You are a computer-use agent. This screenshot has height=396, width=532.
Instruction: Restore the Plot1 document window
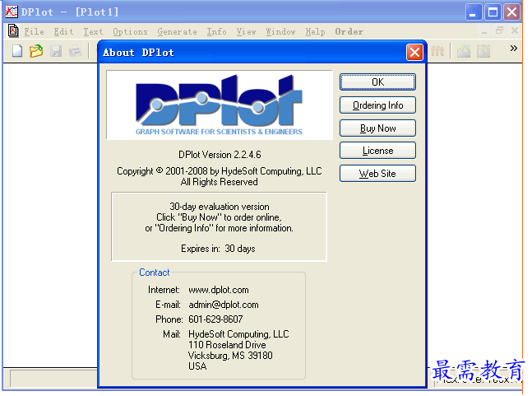pos(499,31)
